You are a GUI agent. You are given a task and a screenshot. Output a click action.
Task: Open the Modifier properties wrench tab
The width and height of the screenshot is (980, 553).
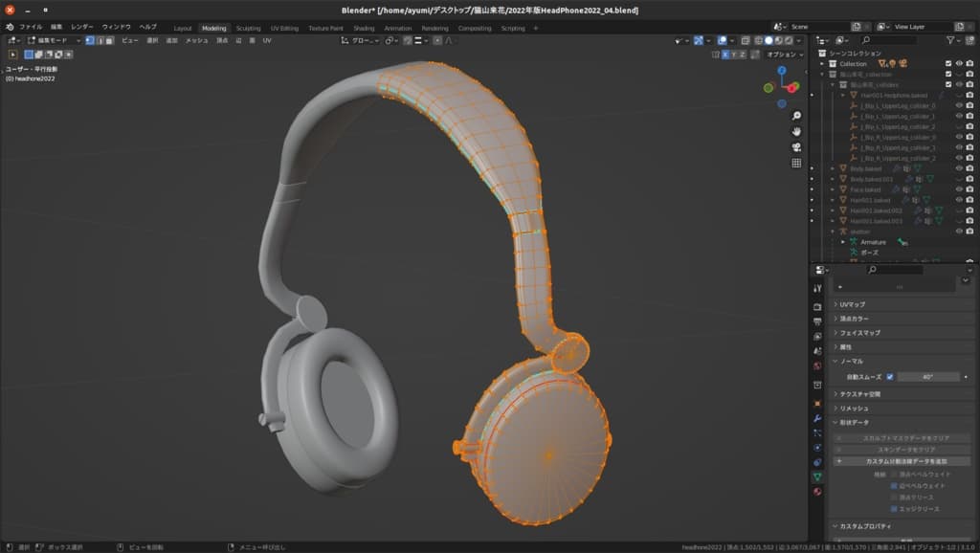point(817,419)
